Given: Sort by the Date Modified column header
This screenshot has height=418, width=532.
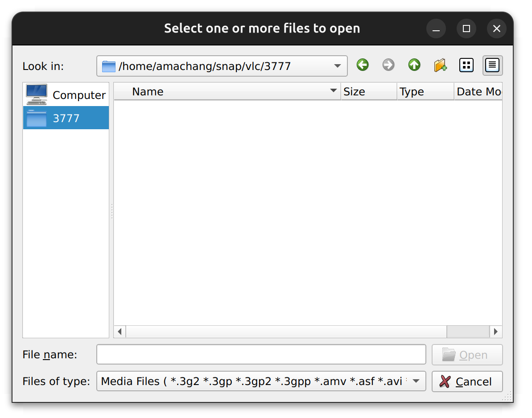Looking at the screenshot, I should click(x=478, y=91).
